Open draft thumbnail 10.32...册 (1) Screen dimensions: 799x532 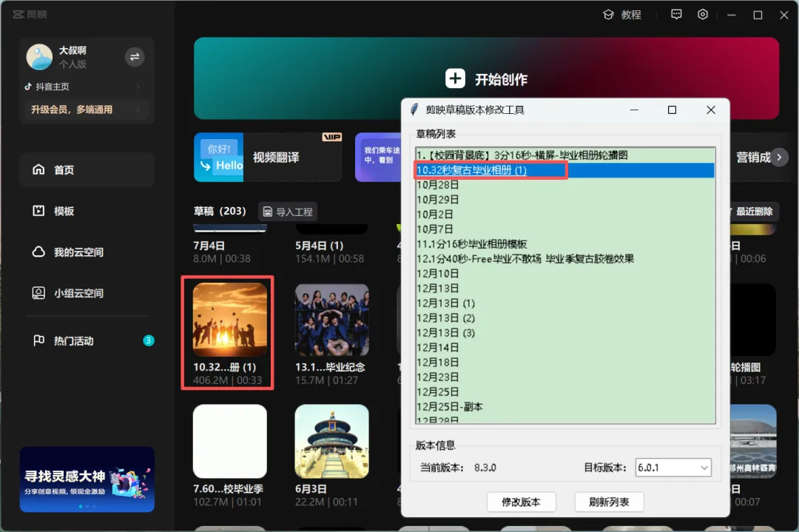[x=230, y=320]
